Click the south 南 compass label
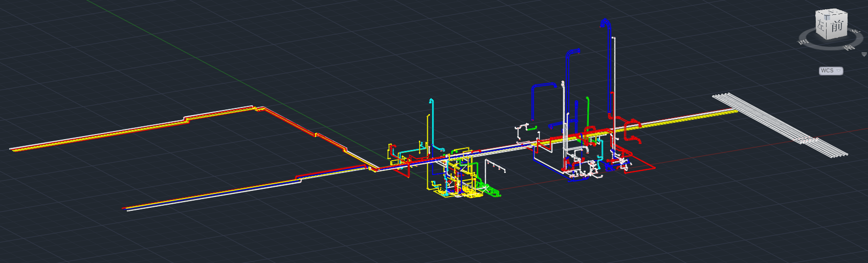The height and width of the screenshot is (263, 868). pos(849,48)
